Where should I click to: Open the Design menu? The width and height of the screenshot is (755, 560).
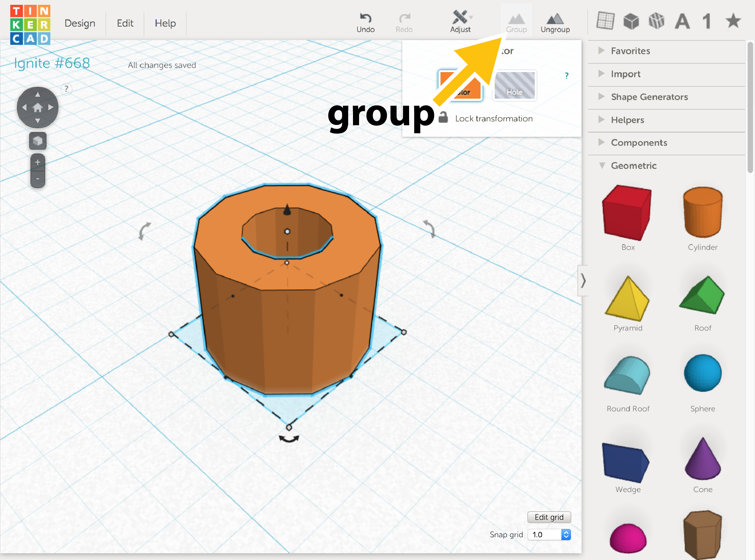pos(80,23)
